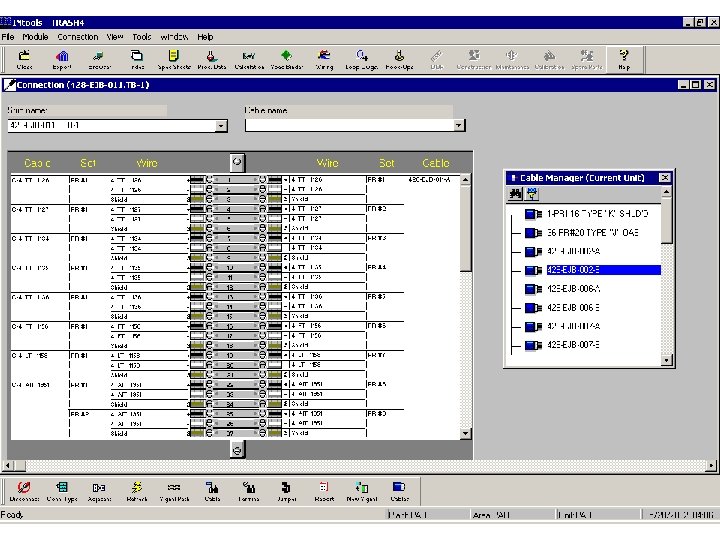This screenshot has width=720, height=540.
Task: Click the Cable Manager scroll down arrow
Action: coord(666,360)
